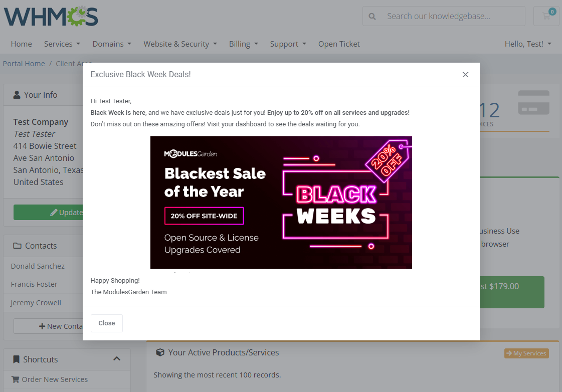The image size is (562, 392).
Task: Click the green $179.00 order button
Action: pos(512,292)
